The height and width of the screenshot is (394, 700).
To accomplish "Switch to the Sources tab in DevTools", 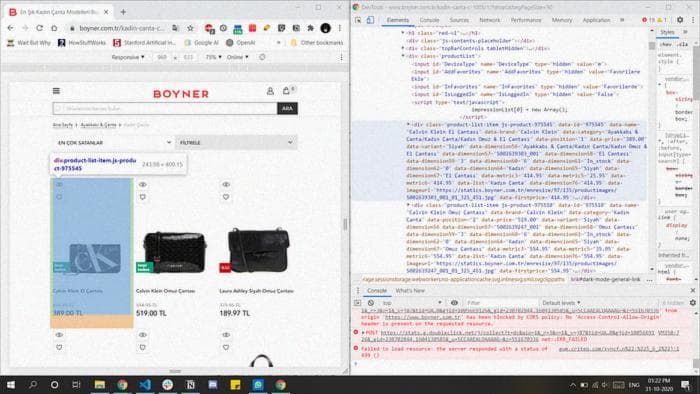I will 459,20.
